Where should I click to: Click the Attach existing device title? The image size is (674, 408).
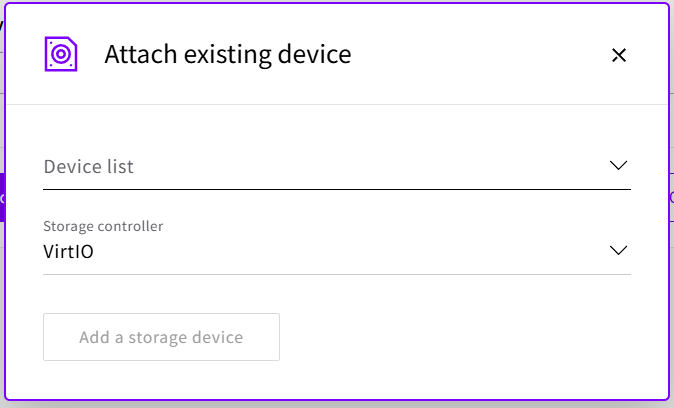(228, 54)
